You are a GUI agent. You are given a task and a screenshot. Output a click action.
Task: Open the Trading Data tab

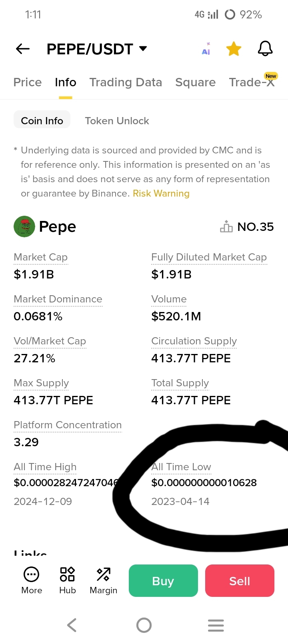tap(126, 82)
